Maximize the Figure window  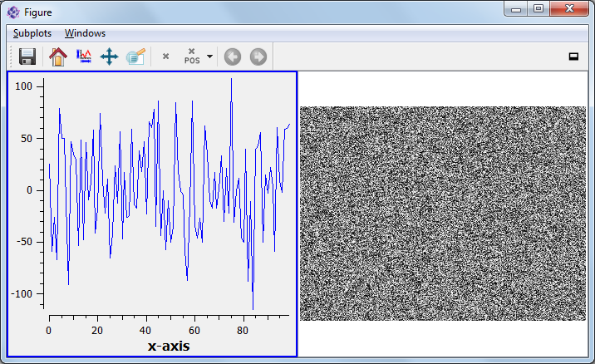click(x=538, y=9)
